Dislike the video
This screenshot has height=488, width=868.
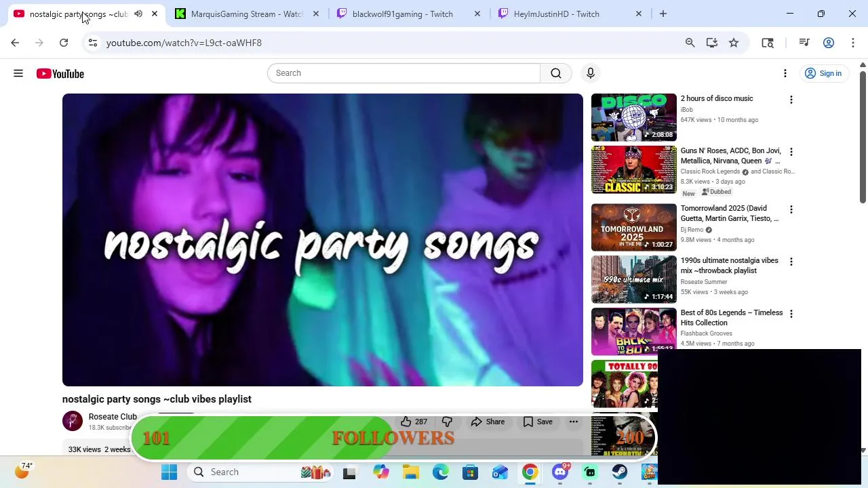click(x=447, y=422)
